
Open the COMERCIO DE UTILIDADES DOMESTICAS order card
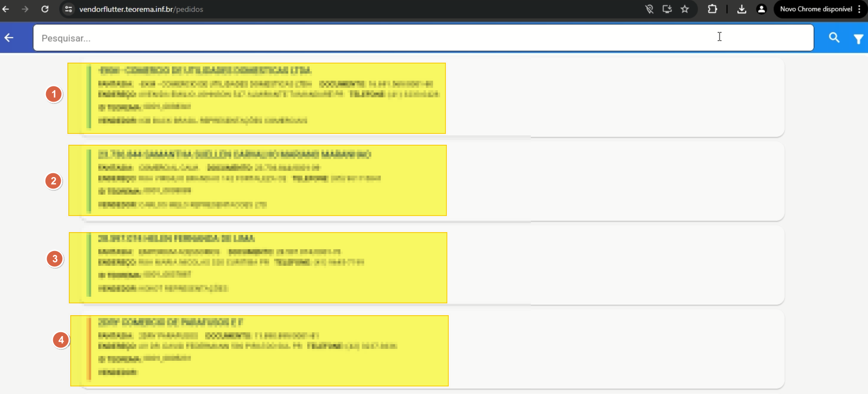coord(432,97)
